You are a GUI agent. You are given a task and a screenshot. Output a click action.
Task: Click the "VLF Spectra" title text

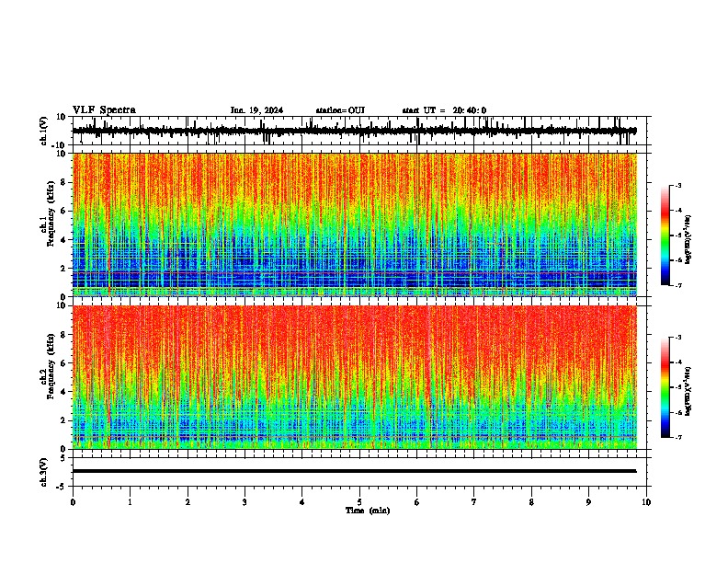click(x=104, y=110)
